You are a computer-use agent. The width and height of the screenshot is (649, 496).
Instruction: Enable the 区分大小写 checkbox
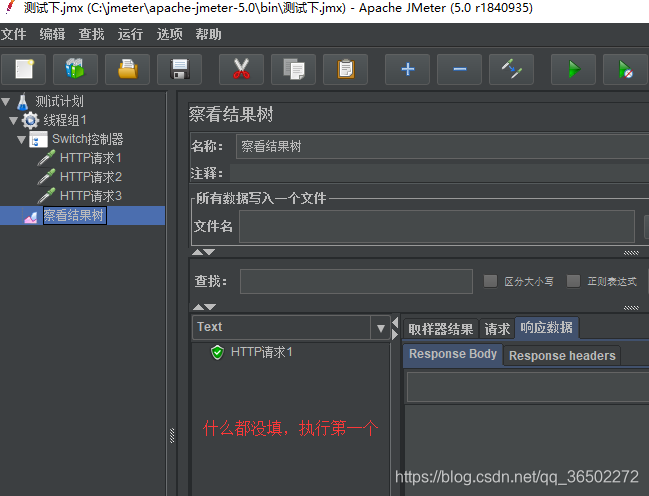pos(490,281)
